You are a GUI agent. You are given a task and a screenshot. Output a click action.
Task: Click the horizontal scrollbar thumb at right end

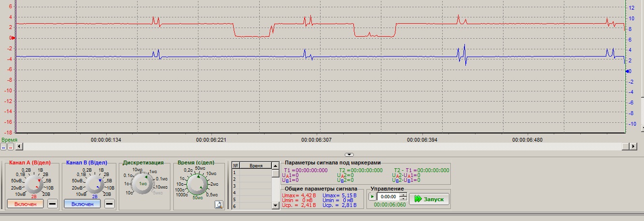point(625,146)
